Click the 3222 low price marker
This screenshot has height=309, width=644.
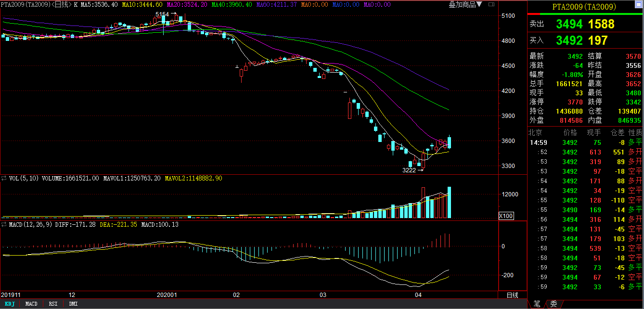409,170
